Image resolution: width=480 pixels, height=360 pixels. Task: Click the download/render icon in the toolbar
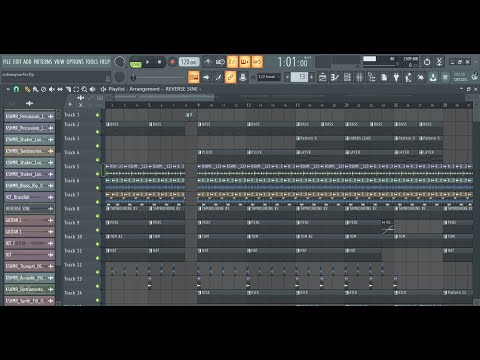point(433,77)
